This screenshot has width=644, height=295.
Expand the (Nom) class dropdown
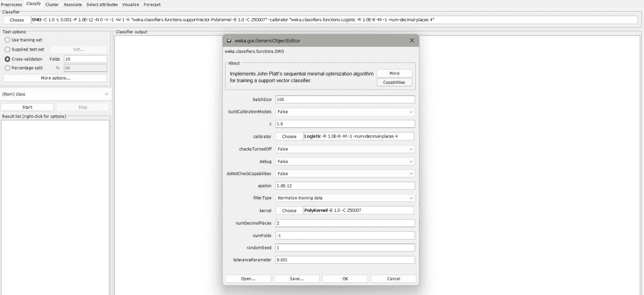pos(55,94)
